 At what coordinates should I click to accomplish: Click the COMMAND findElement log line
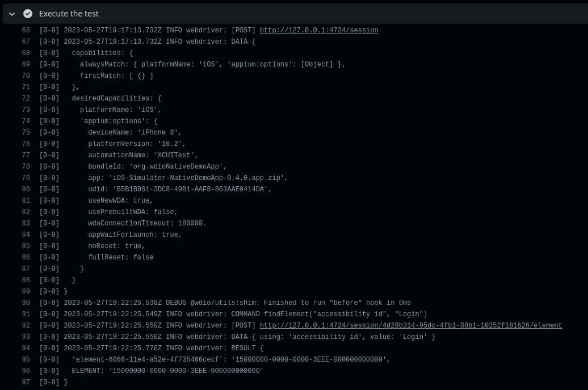tap(245, 314)
